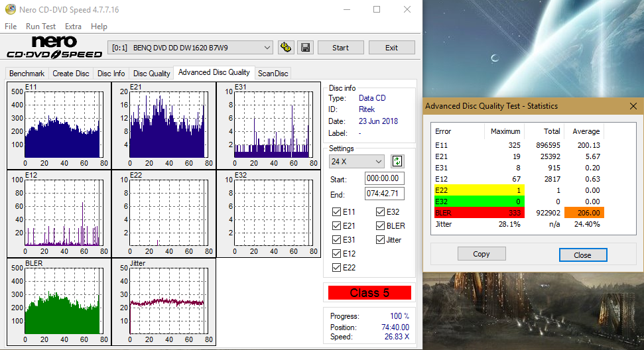This screenshot has width=644, height=350.
Task: Click the disc ID value Ritek
Action: tap(366, 109)
